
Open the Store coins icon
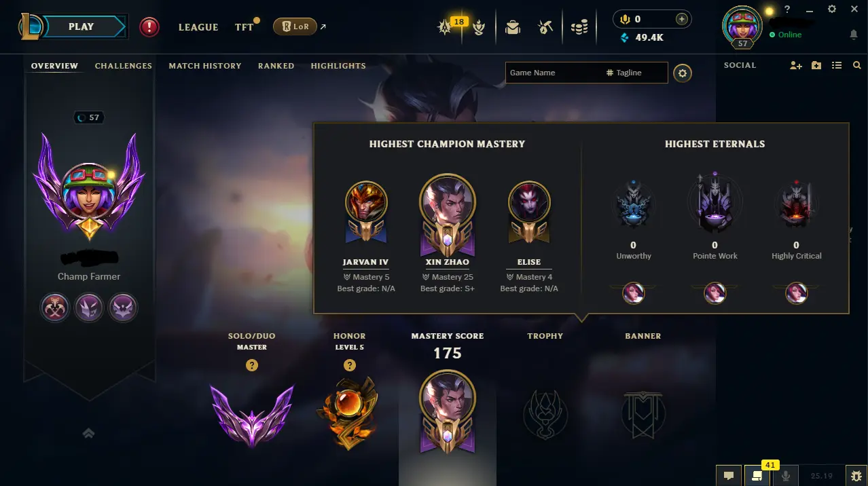coord(579,27)
